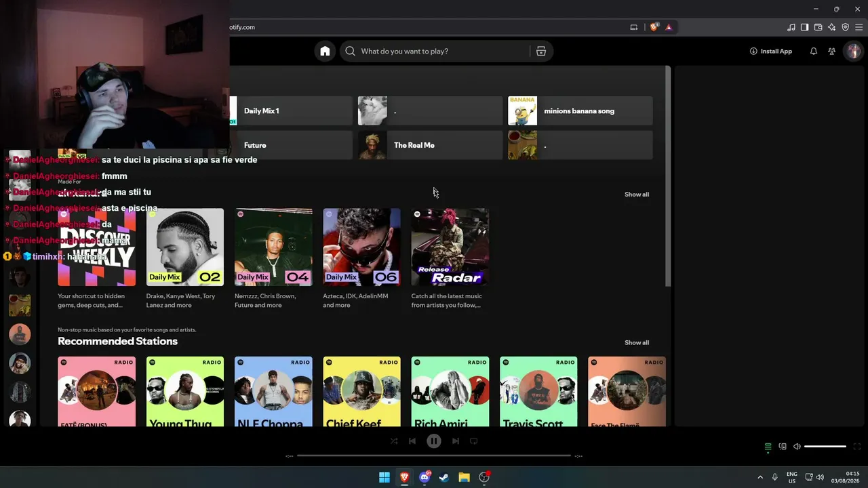Enter full screen player
Image resolution: width=868 pixels, height=488 pixels.
click(856, 447)
